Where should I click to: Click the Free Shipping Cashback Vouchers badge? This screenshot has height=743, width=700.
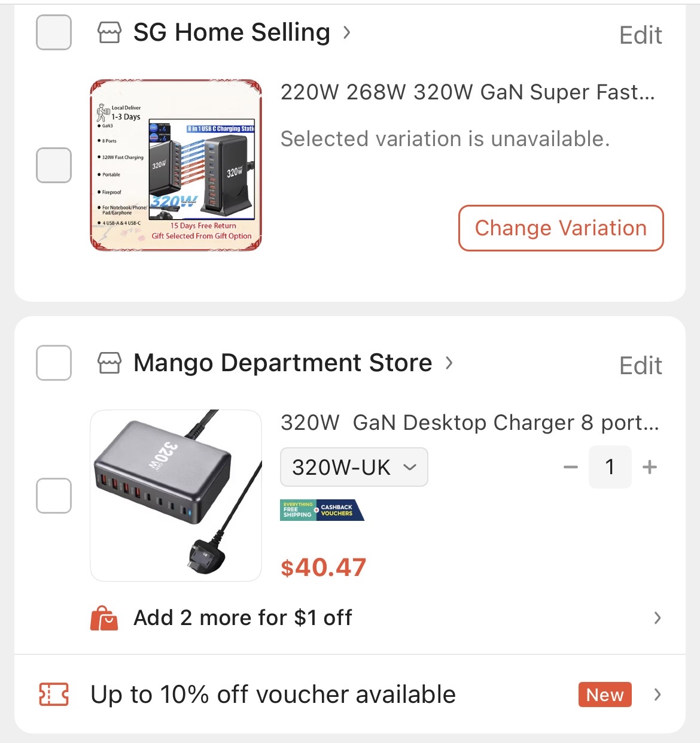pyautogui.click(x=322, y=510)
